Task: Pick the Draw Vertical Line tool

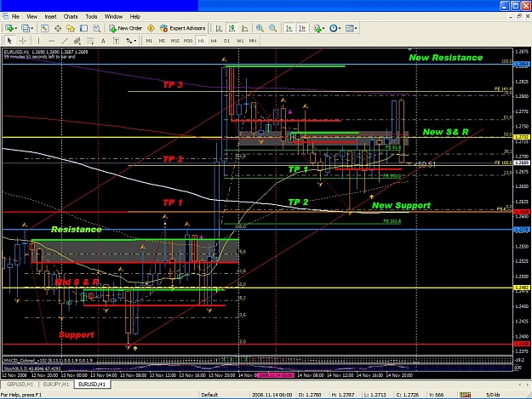Action: pos(38,41)
